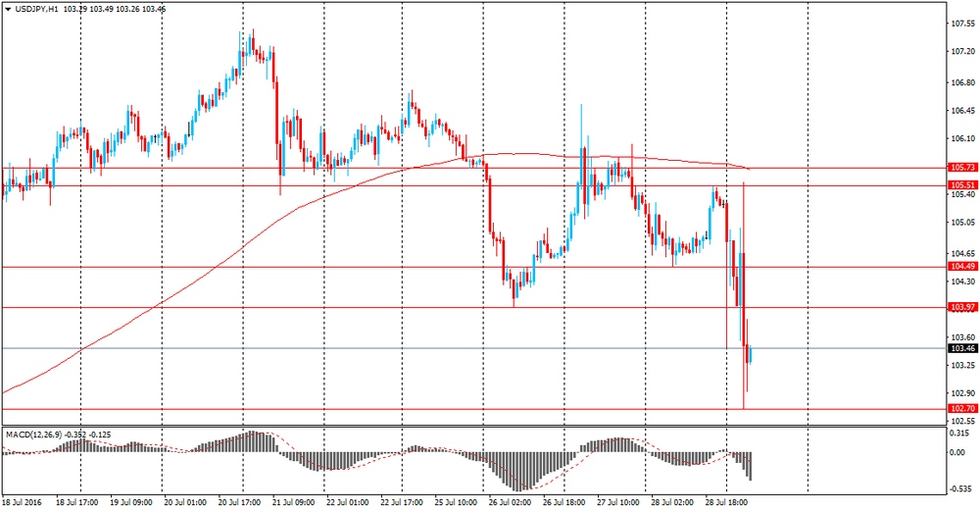Image resolution: width=980 pixels, height=512 pixels.
Task: Click the 22 Jul 17:00 time label
Action: 402,502
